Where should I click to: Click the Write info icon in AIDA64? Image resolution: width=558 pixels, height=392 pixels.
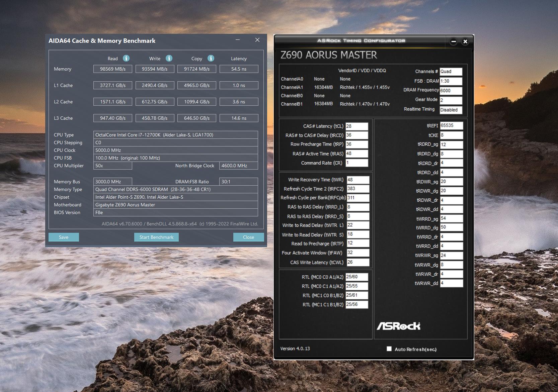click(x=169, y=58)
